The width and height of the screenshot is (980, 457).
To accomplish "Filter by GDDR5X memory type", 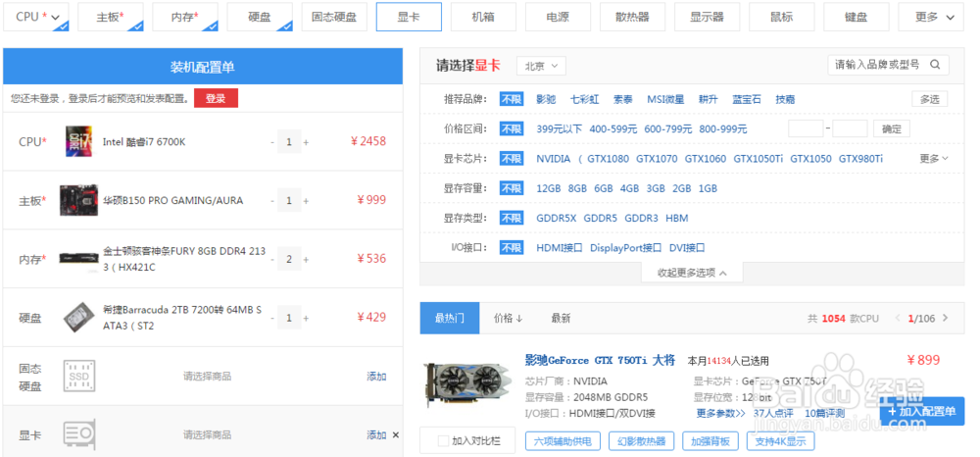I will point(557,218).
